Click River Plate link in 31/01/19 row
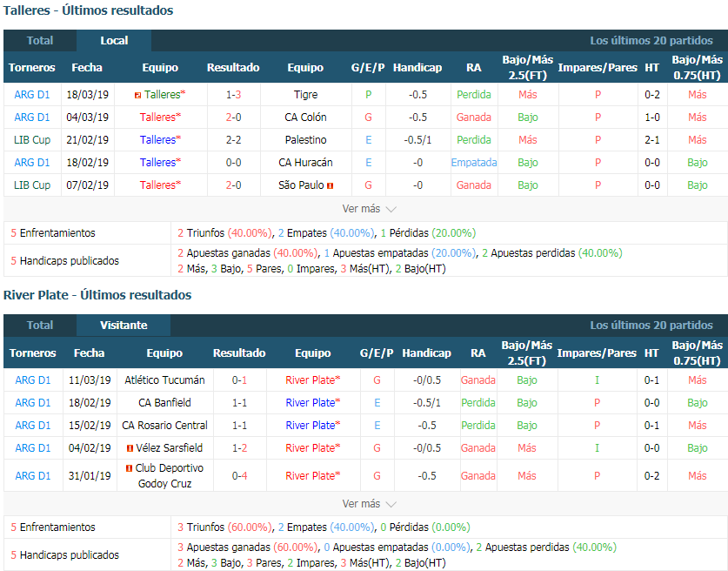Screen dimensions: 728x571 pos(312,476)
